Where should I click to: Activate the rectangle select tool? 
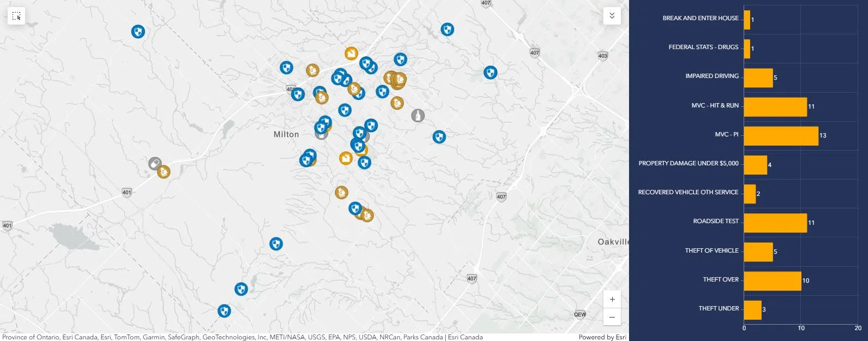click(x=16, y=16)
